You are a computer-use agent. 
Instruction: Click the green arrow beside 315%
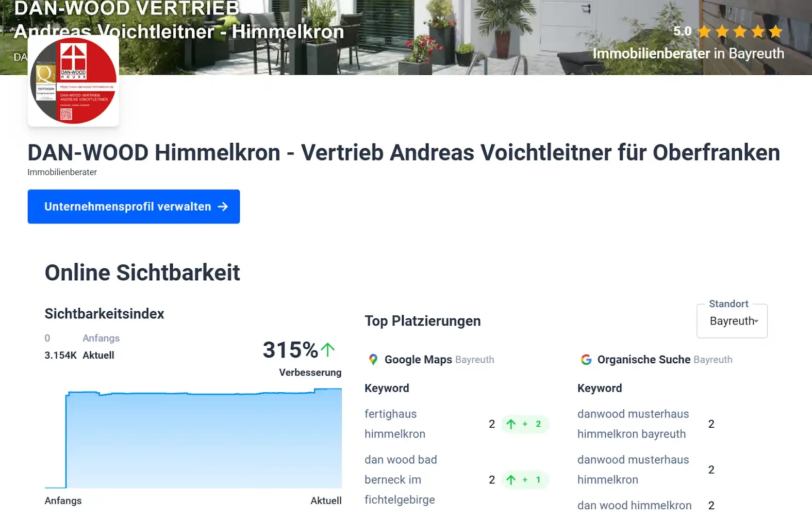pyautogui.click(x=328, y=350)
